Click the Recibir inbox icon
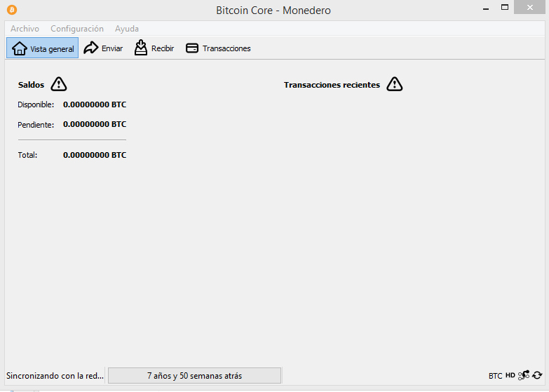This screenshot has height=392, width=549. coord(141,48)
